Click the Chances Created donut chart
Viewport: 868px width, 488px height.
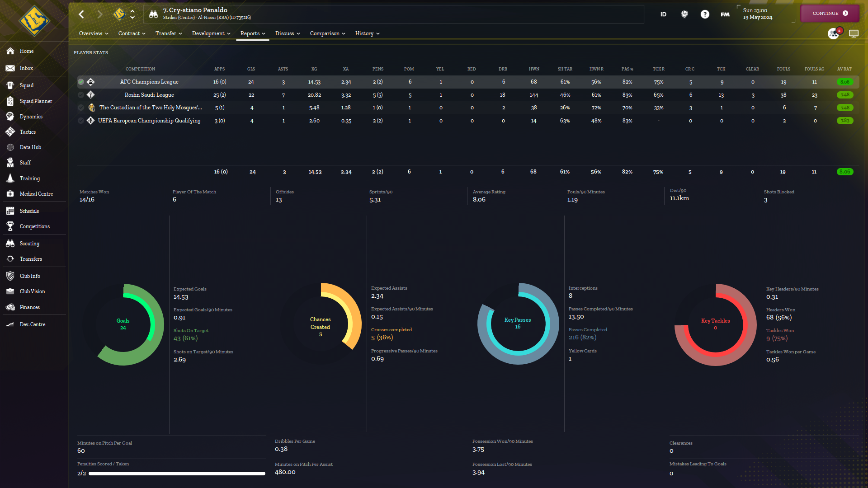321,324
